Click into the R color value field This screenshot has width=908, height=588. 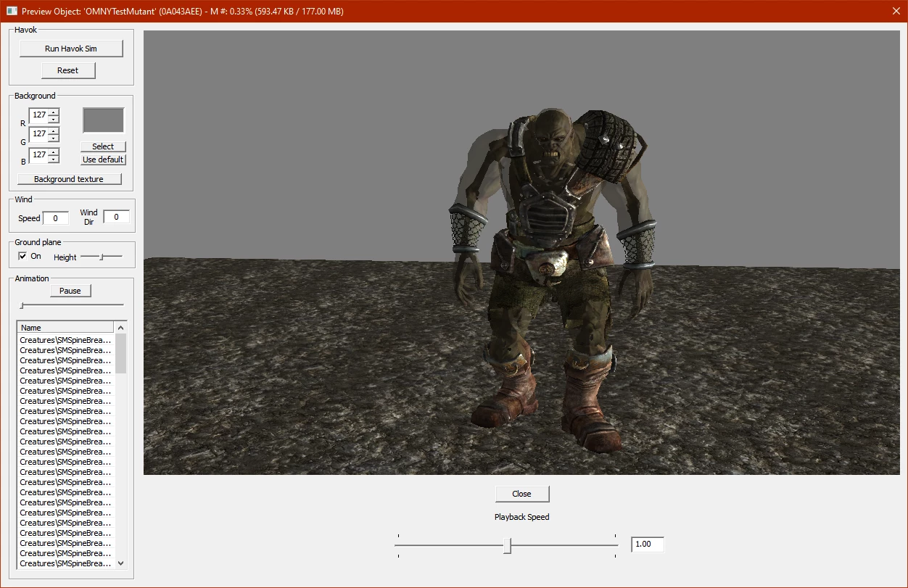(x=39, y=115)
